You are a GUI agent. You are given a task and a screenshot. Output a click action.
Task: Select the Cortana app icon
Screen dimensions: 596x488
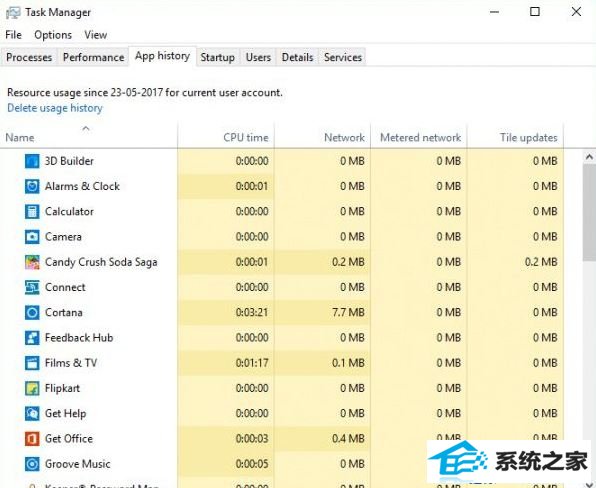(x=32, y=312)
